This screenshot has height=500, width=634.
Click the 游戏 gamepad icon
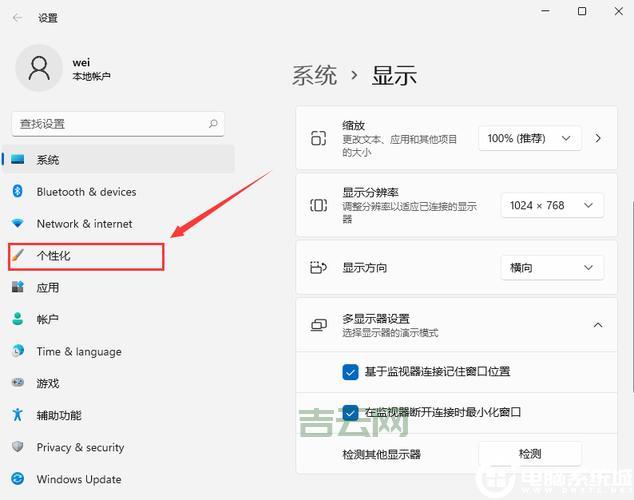pos(17,382)
